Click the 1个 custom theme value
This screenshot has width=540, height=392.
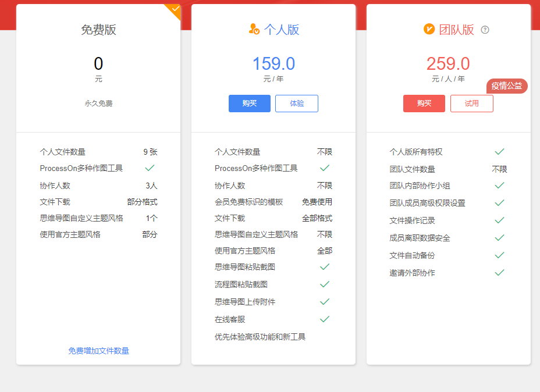(151, 218)
